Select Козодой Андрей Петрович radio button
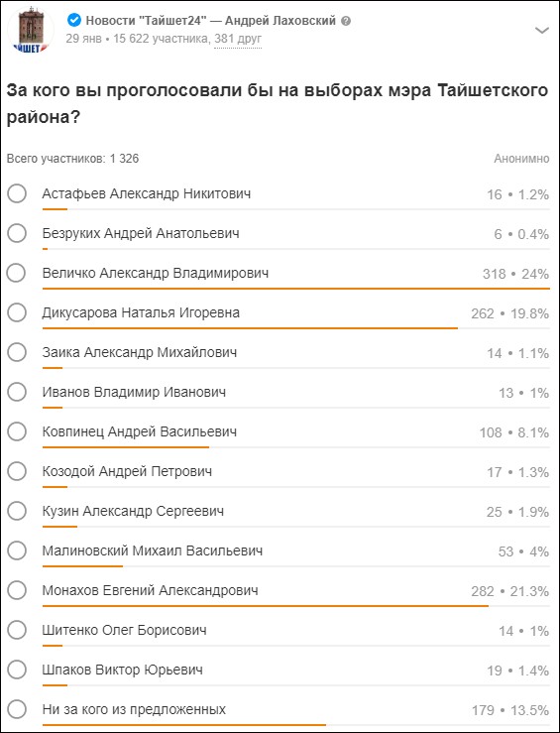This screenshot has height=733, width=560. coord(17,472)
